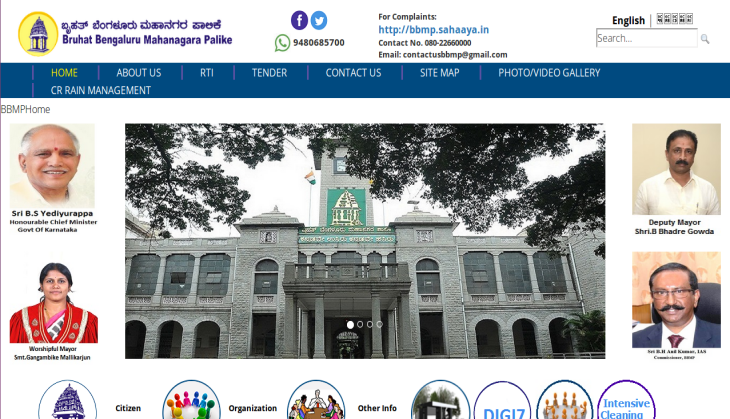Focus the Search input field
Screen dimensions: 730x419
tap(647, 38)
